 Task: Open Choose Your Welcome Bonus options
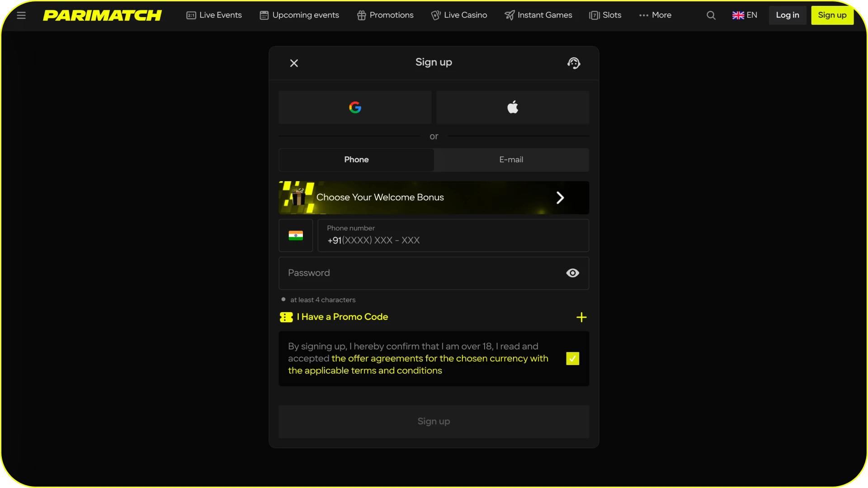(x=434, y=197)
